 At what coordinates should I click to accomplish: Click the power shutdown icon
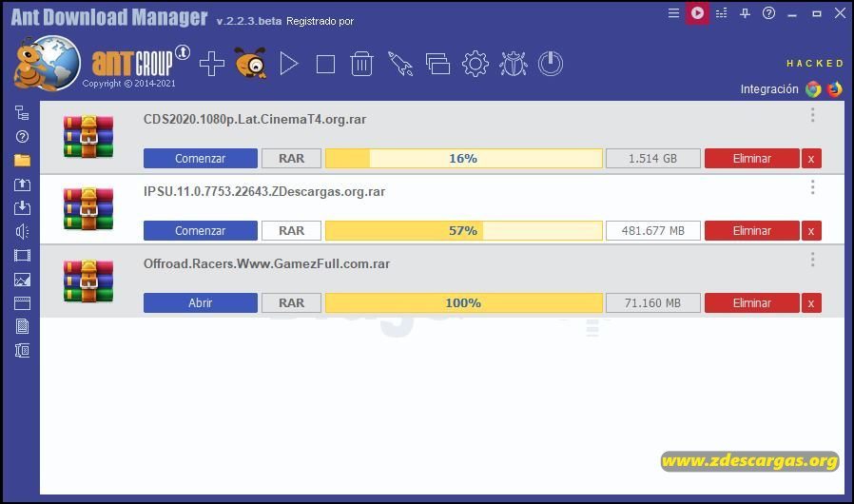click(551, 64)
